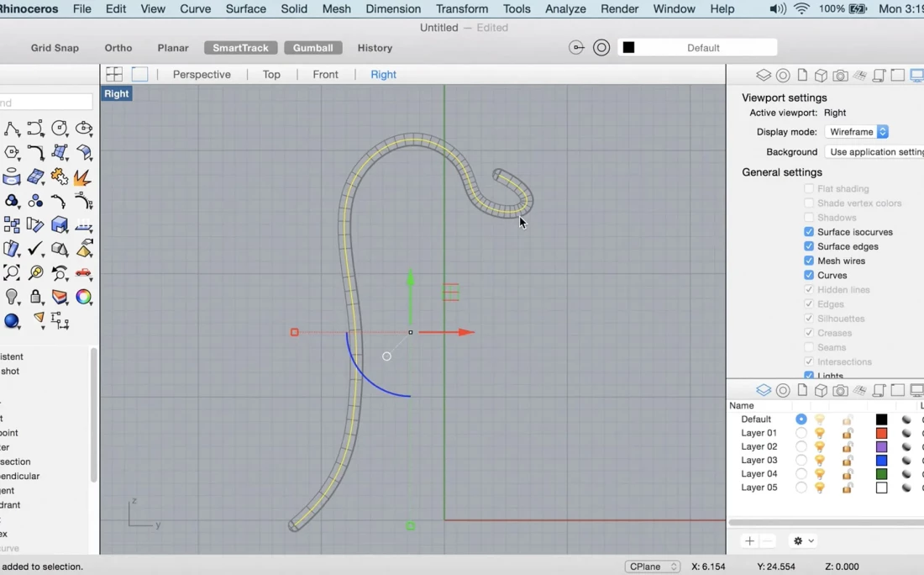Open the CPlane dropdown in status bar

coord(653,566)
